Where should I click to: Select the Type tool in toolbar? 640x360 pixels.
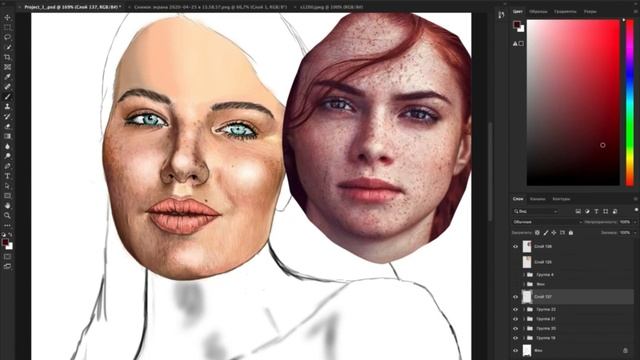(7, 176)
